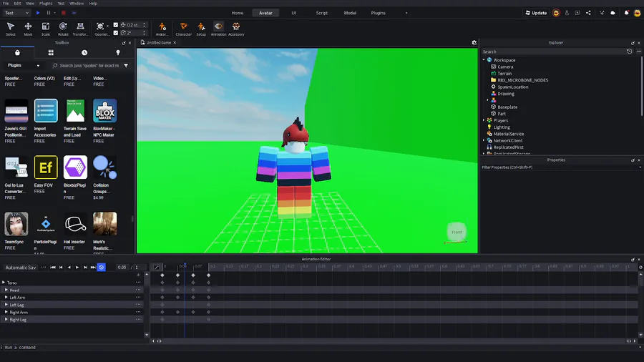Open the assistant sparkle icon

point(602,13)
